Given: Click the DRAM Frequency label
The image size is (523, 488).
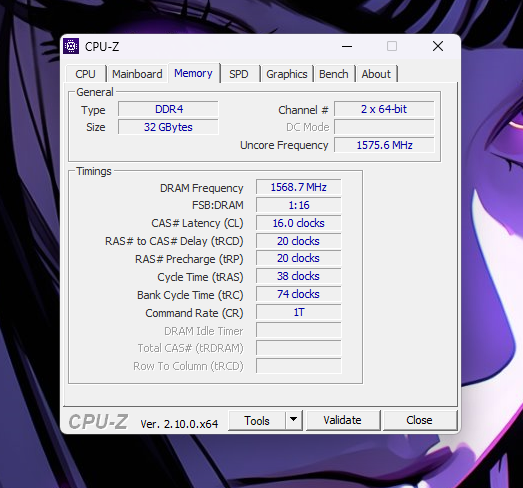Looking at the screenshot, I should point(201,188).
